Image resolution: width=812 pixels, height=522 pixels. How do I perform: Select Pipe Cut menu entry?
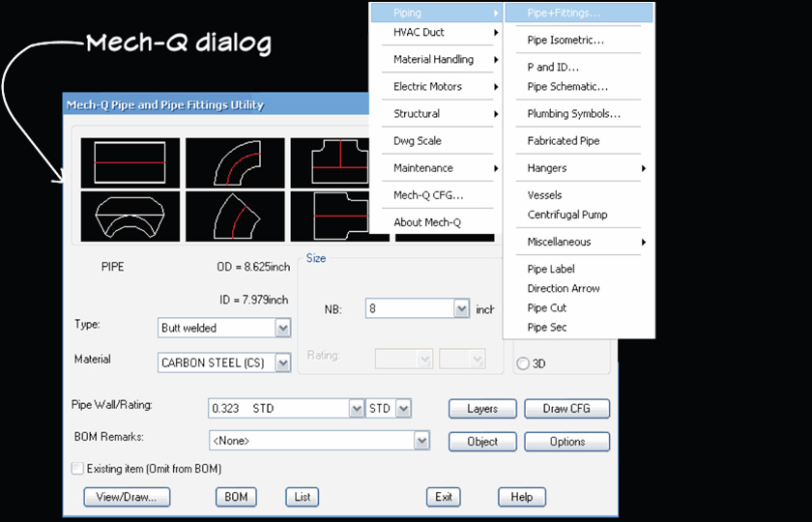coord(579,307)
